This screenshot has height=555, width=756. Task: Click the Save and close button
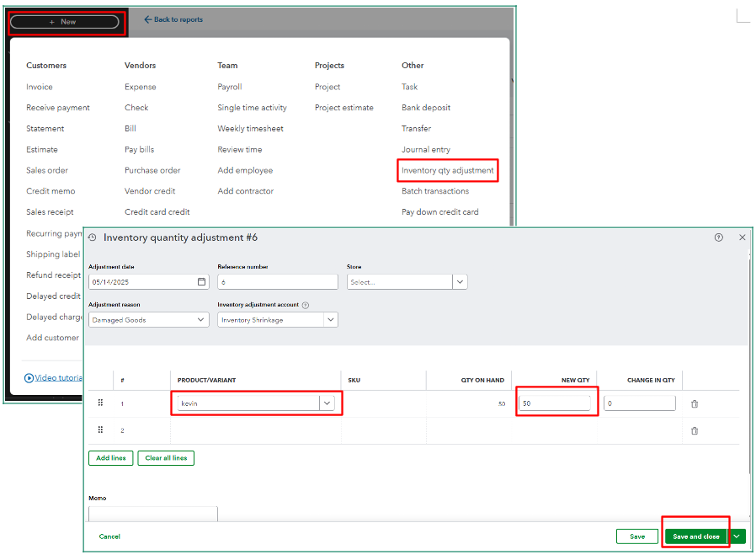point(695,536)
